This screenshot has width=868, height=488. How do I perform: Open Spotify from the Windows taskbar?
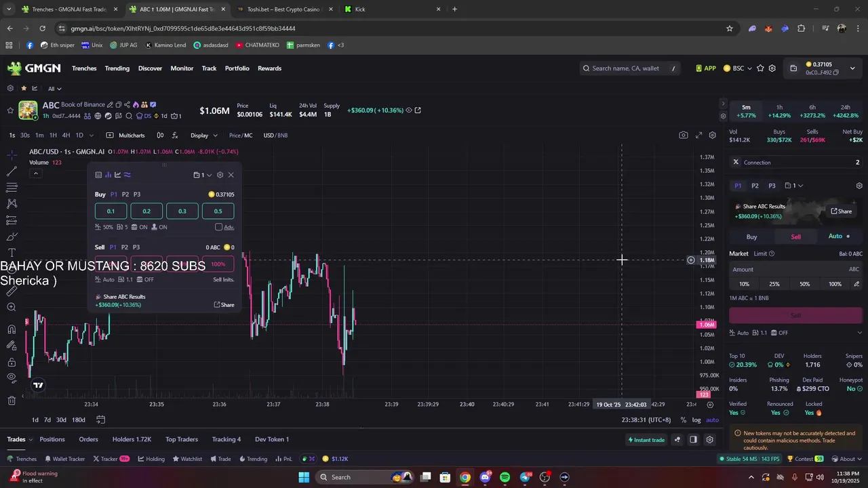pyautogui.click(x=505, y=477)
